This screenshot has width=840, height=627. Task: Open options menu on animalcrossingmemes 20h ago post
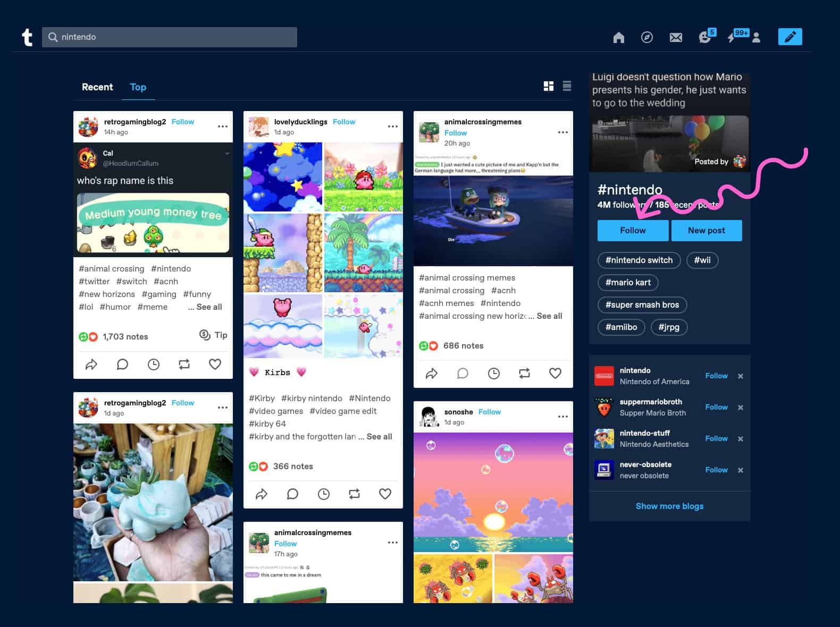(x=563, y=132)
